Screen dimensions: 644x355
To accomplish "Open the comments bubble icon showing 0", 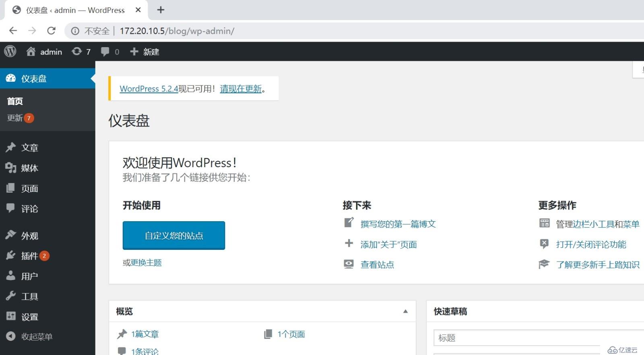I will point(105,52).
